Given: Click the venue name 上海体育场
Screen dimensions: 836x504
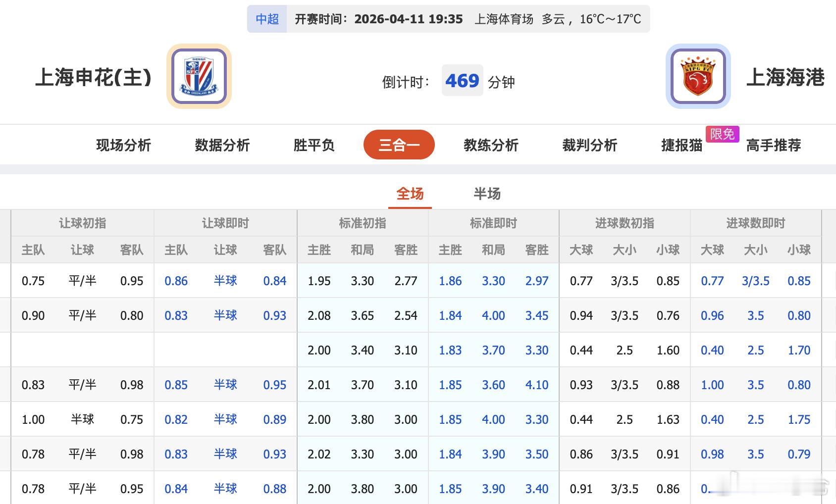Looking at the screenshot, I should pos(504,19).
